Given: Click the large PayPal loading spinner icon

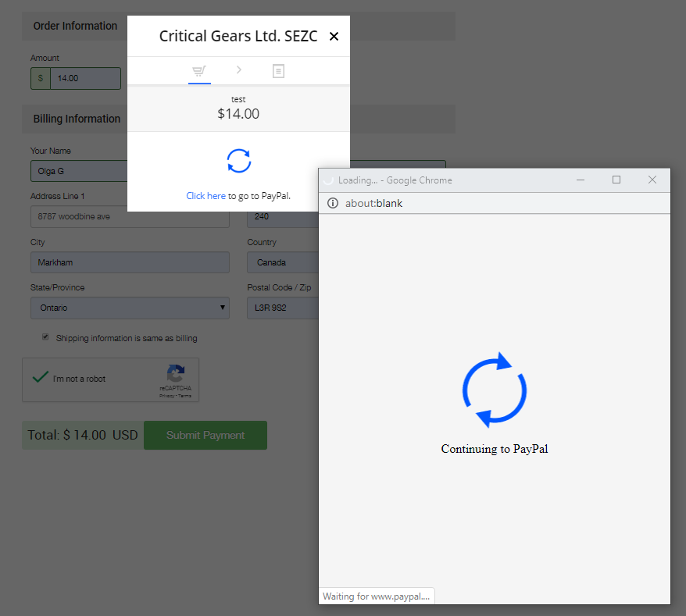Looking at the screenshot, I should (495, 390).
